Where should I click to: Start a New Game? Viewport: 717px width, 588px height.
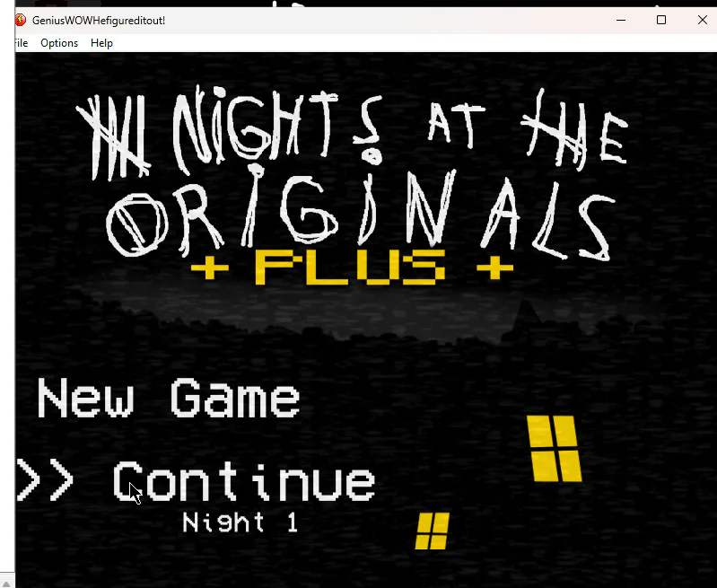coord(169,398)
